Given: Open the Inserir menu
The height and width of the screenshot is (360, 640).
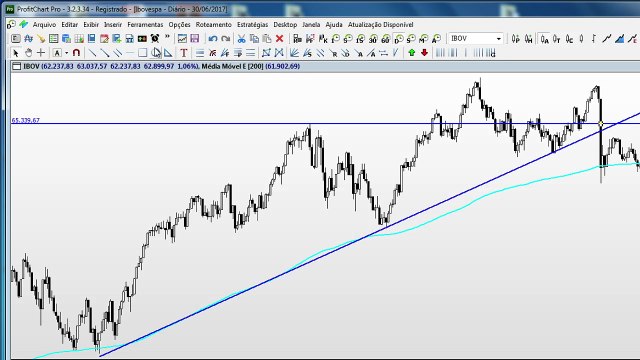Looking at the screenshot, I should tap(113, 24).
